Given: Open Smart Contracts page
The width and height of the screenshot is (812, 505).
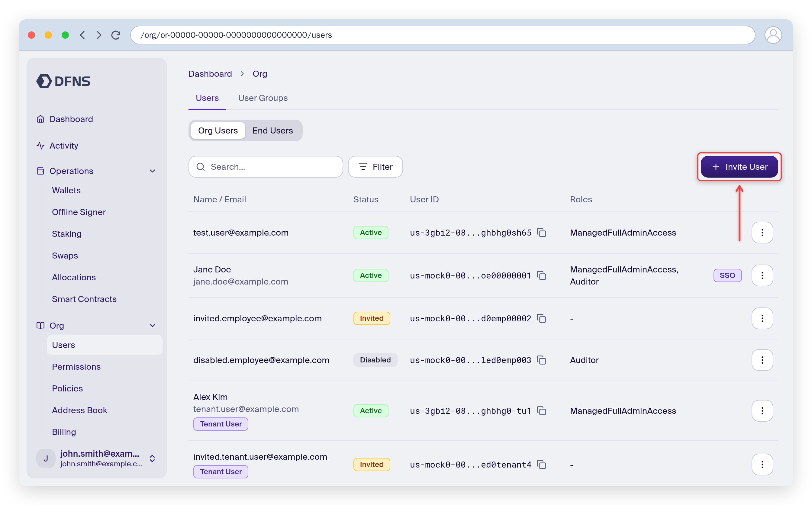Looking at the screenshot, I should coord(84,299).
